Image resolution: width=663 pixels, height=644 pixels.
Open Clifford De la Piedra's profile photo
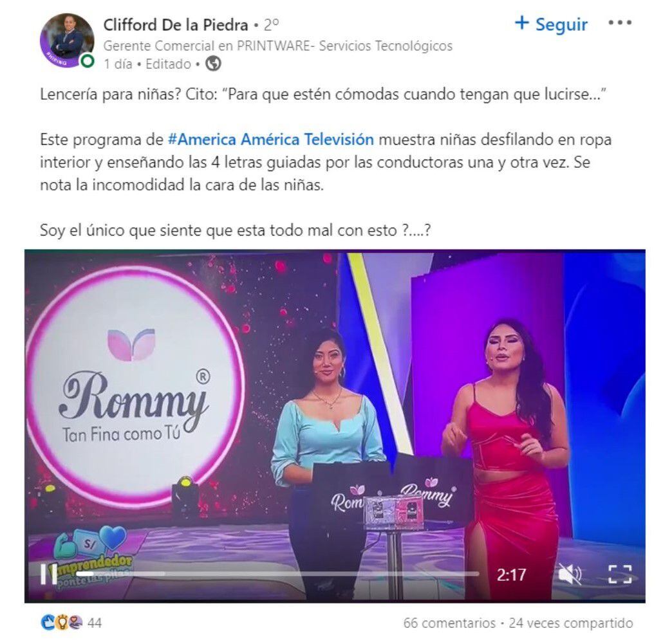(x=67, y=41)
